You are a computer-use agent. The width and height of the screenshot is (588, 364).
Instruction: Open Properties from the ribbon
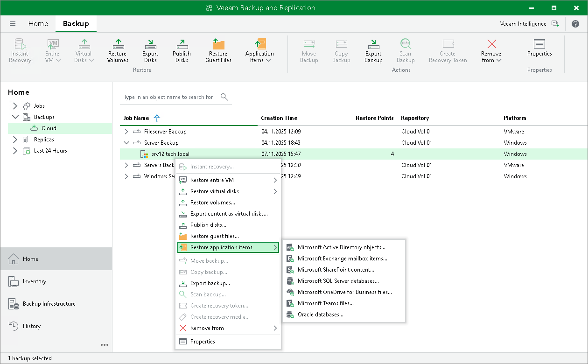[x=539, y=48]
